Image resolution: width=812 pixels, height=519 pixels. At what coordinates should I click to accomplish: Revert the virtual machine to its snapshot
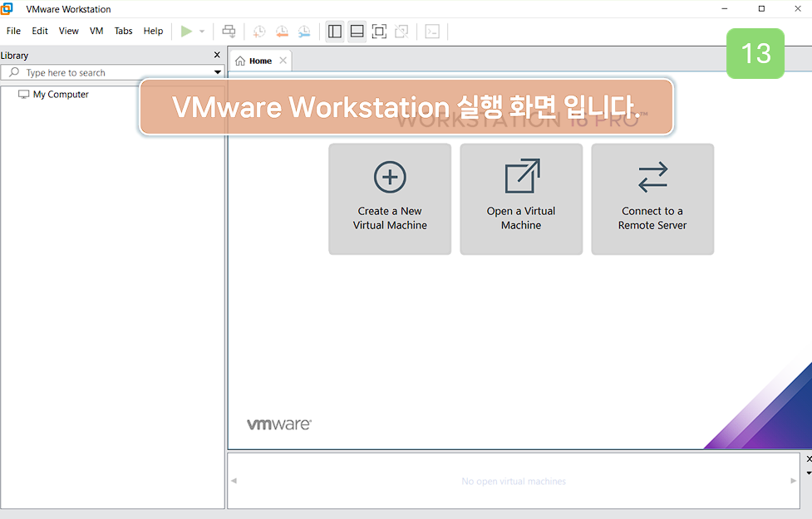coord(282,31)
